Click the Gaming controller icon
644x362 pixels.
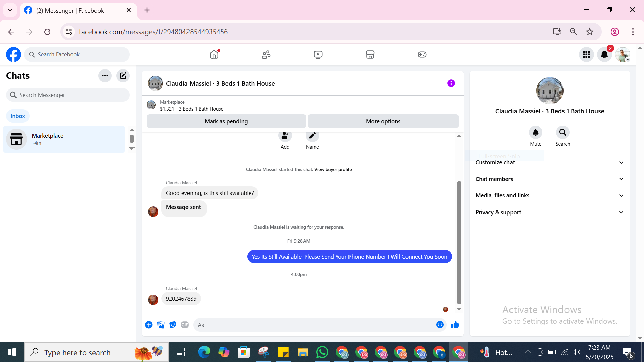click(422, 54)
